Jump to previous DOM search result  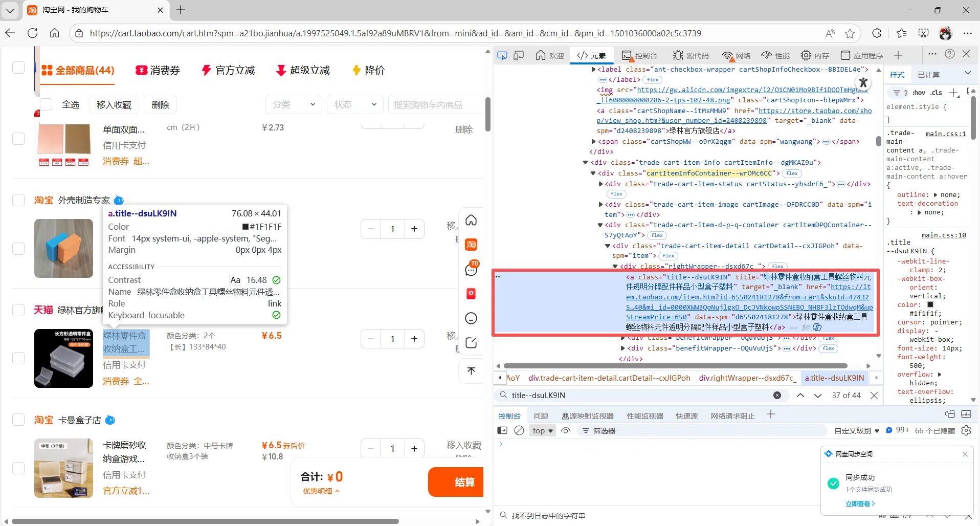(x=800, y=395)
